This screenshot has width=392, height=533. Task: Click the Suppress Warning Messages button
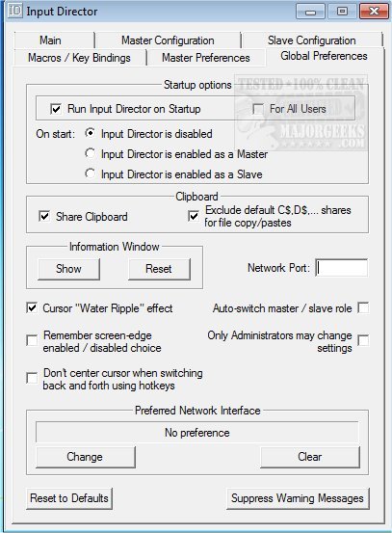coord(298,498)
